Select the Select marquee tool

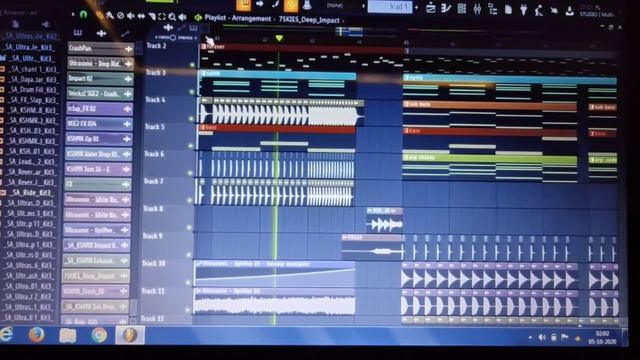(x=162, y=17)
